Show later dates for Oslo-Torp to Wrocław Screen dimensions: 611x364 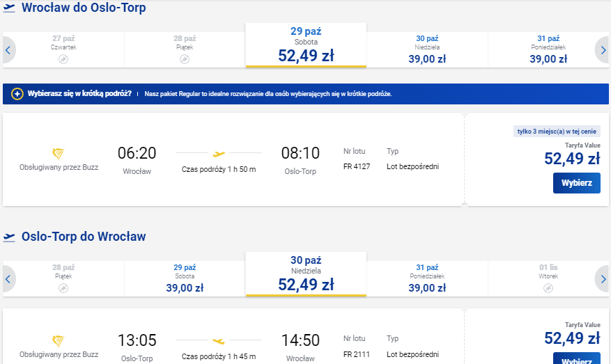click(603, 279)
